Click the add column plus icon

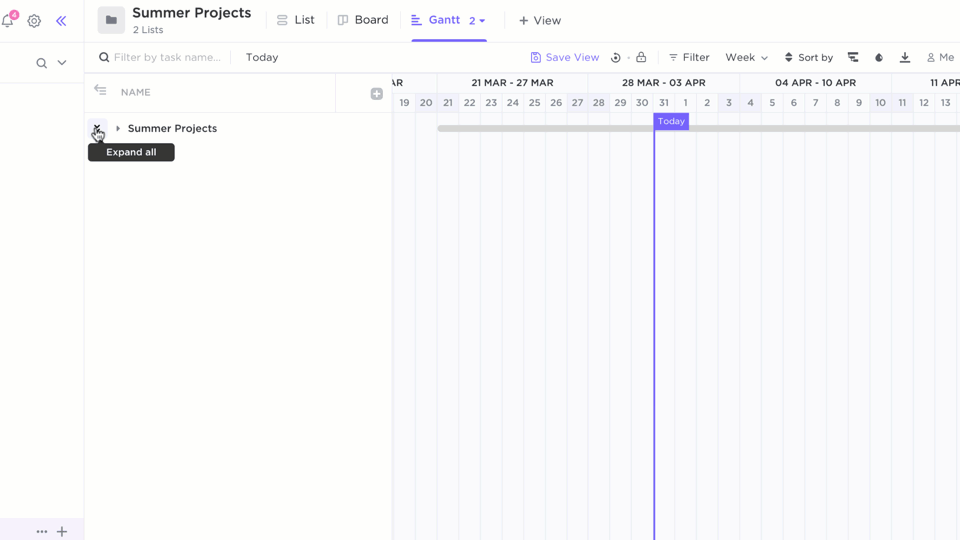pyautogui.click(x=377, y=94)
